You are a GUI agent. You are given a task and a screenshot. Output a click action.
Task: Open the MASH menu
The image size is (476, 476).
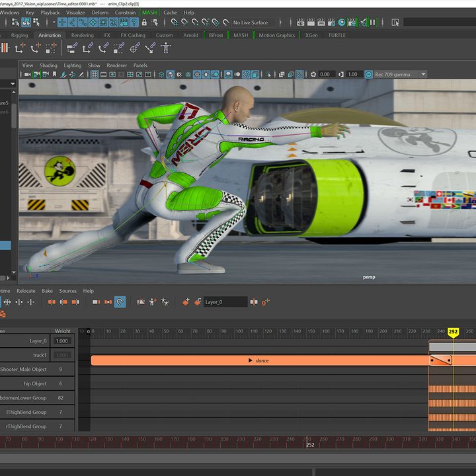coord(149,13)
